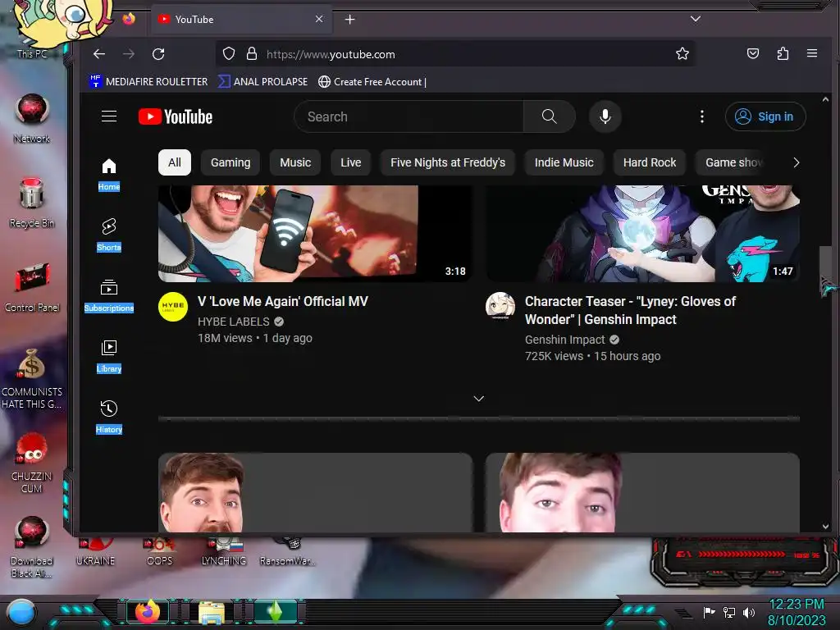The height and width of the screenshot is (630, 840).
Task: Open Genshin Impact channel name link
Action: point(564,340)
